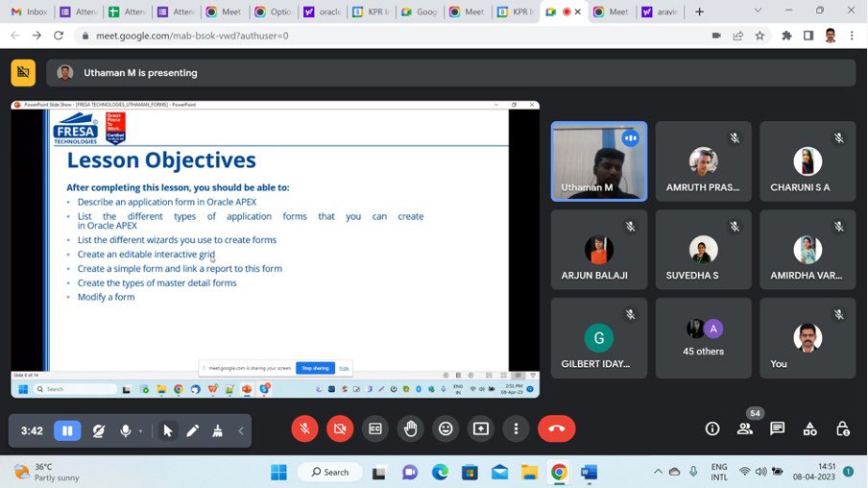This screenshot has height=488, width=868.
Task: Open Word from taskbar
Action: tap(589, 473)
